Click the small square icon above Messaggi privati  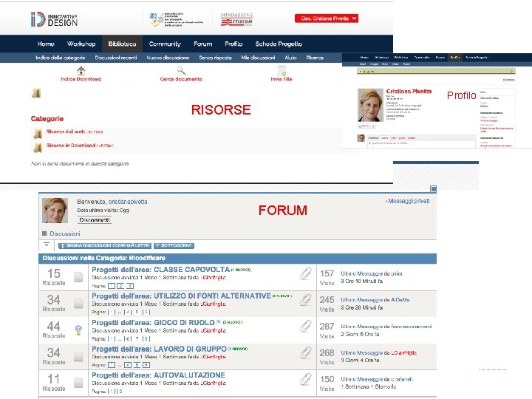[433, 189]
